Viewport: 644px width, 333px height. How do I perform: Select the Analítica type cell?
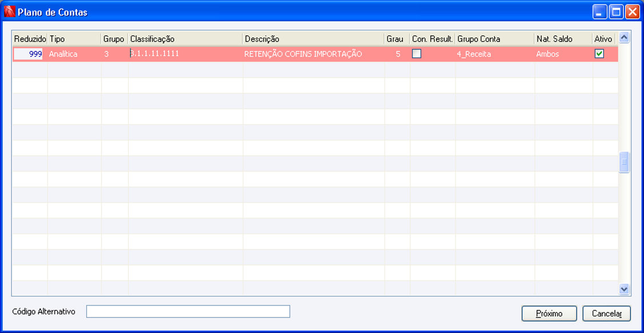tap(74, 54)
